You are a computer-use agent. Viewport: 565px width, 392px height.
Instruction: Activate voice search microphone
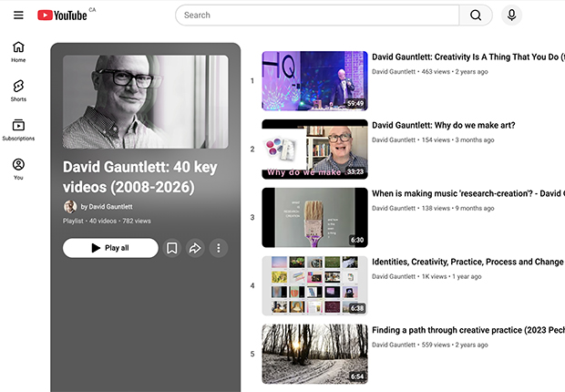(511, 15)
